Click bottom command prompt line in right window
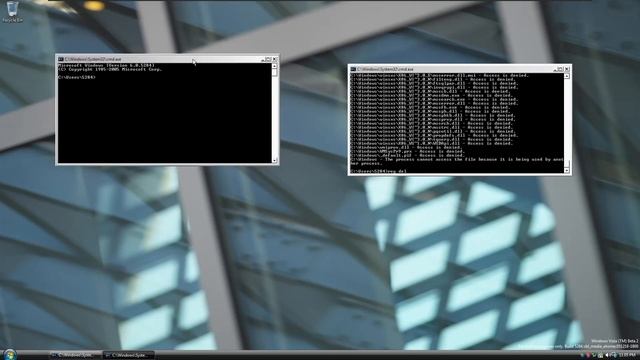Viewport: 640px width, 360px height. click(378, 171)
